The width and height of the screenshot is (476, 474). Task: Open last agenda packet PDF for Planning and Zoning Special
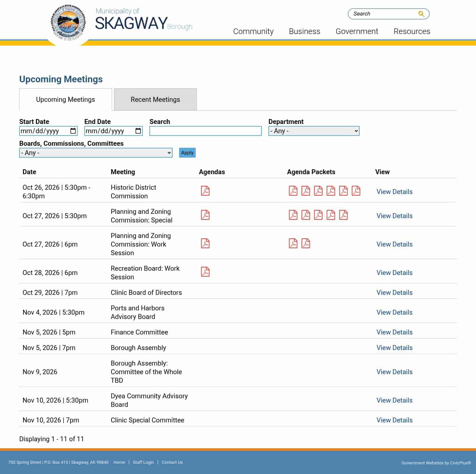click(x=343, y=215)
